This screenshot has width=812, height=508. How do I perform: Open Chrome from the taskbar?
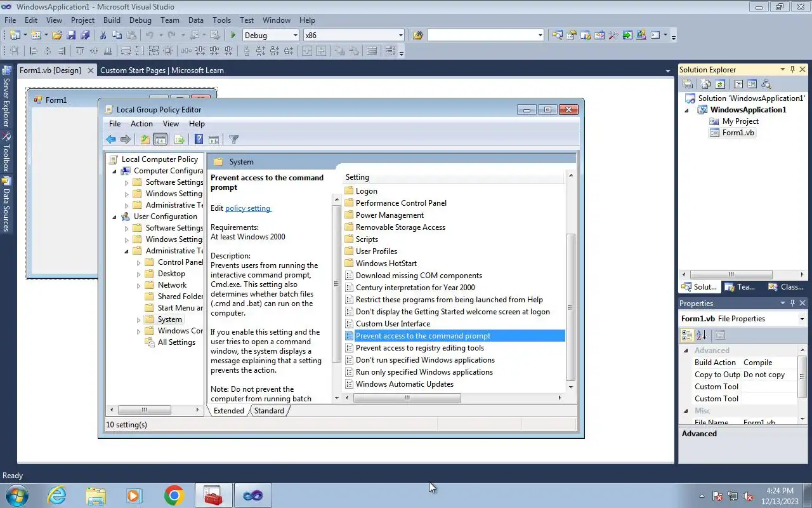click(174, 495)
